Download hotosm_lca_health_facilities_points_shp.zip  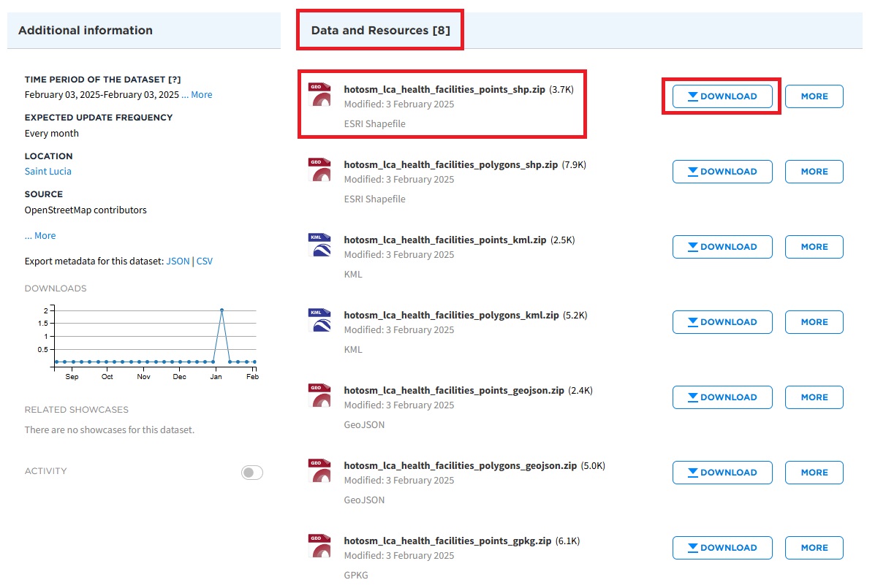pos(722,96)
